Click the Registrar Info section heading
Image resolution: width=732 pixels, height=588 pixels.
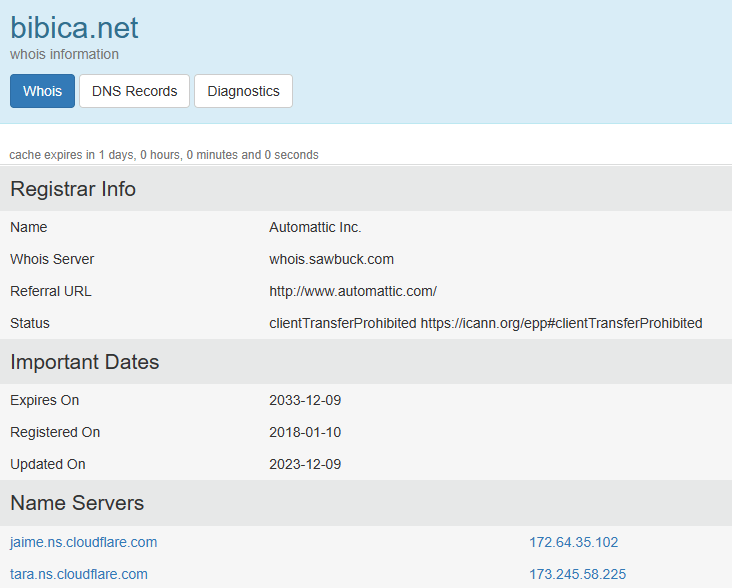(73, 189)
